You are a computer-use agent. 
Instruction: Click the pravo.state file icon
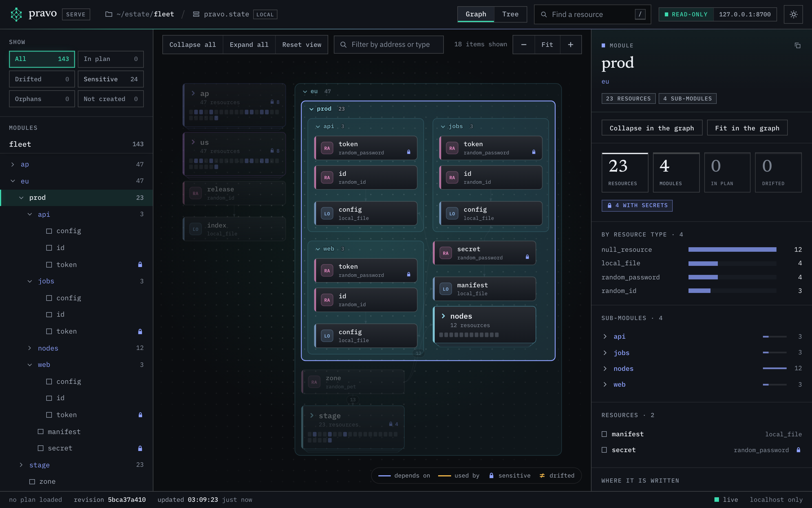(196, 14)
